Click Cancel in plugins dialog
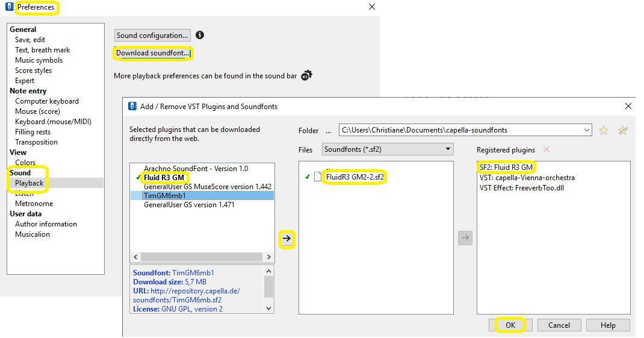This screenshot has width=644, height=338. point(559,325)
